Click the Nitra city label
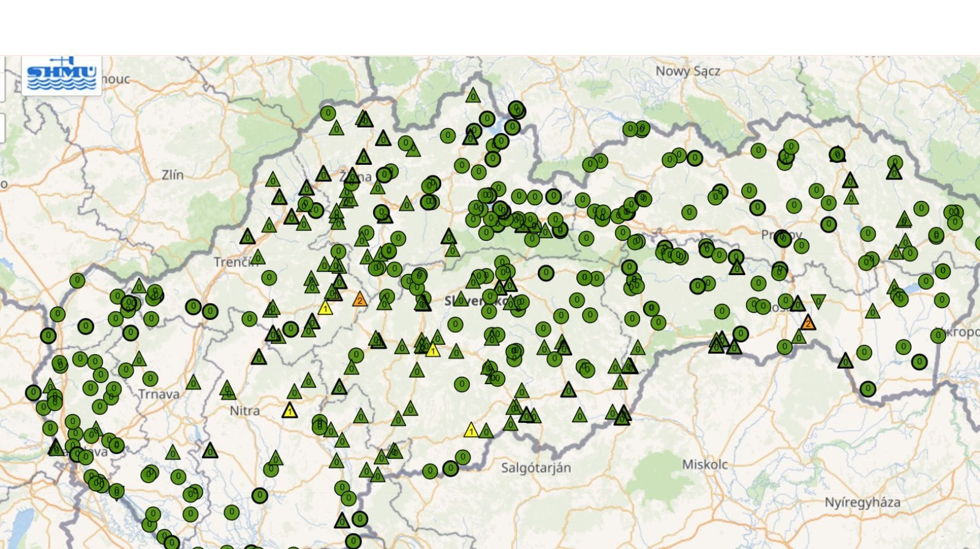 pyautogui.click(x=244, y=411)
